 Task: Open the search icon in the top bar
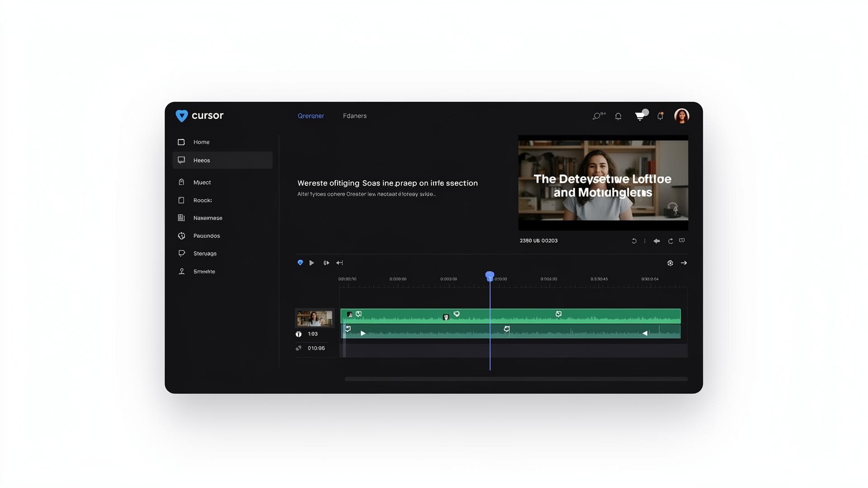pyautogui.click(x=596, y=116)
